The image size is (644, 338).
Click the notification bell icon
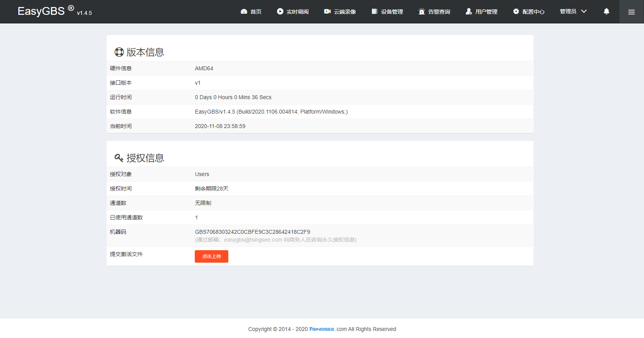607,11
